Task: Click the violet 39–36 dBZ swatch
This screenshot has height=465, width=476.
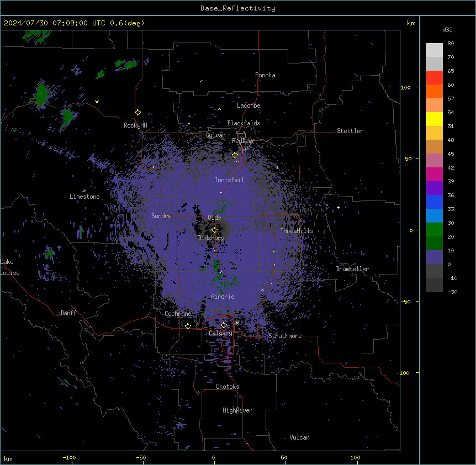Action: pyautogui.click(x=434, y=188)
